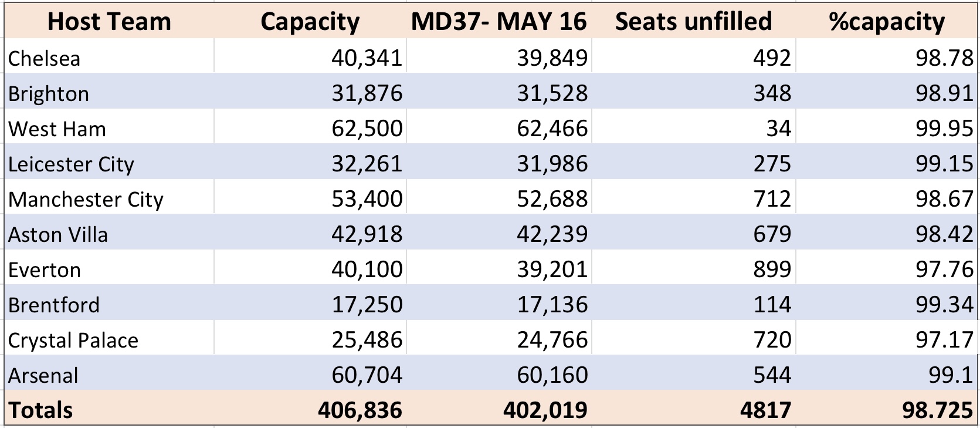
Task: Select total attendance cell 402,019
Action: coord(499,409)
